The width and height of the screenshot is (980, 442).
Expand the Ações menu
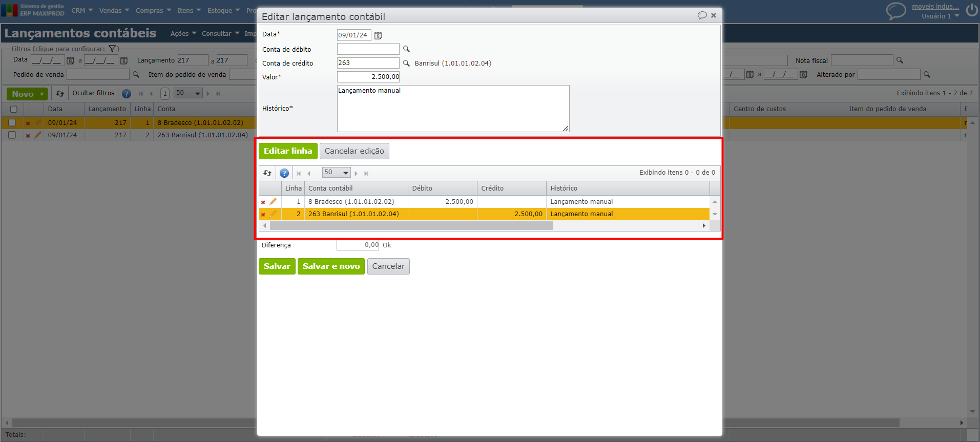(x=183, y=34)
